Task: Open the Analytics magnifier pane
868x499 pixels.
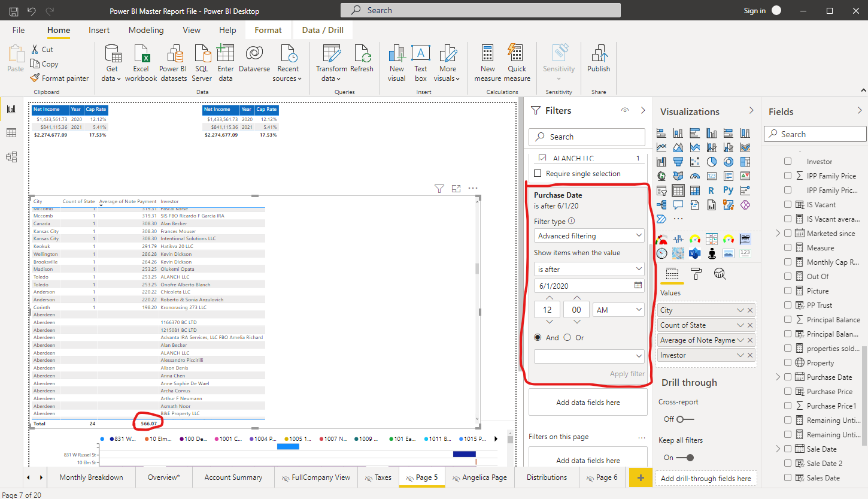Action: [x=720, y=274]
